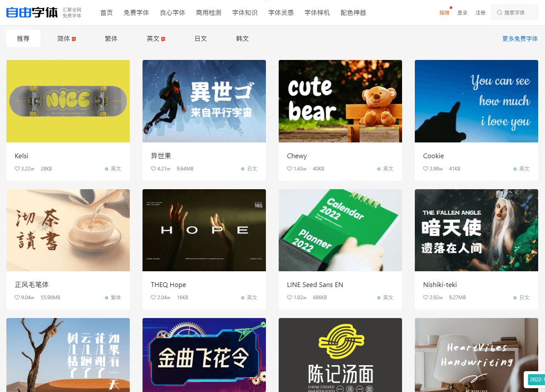Click the 登录 login link
The image size is (545, 392).
(462, 13)
